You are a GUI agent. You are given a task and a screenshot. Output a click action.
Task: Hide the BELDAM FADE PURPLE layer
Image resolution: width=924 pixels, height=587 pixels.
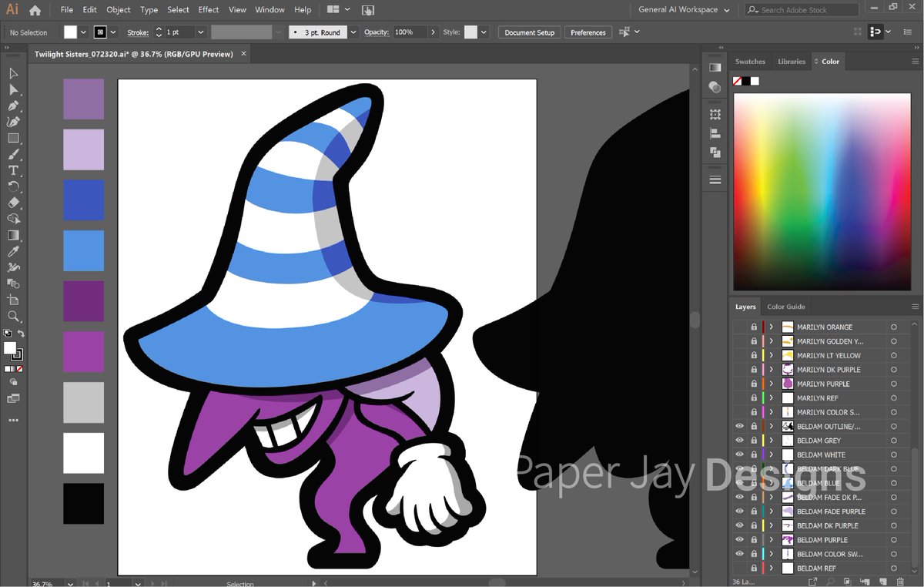click(x=739, y=512)
